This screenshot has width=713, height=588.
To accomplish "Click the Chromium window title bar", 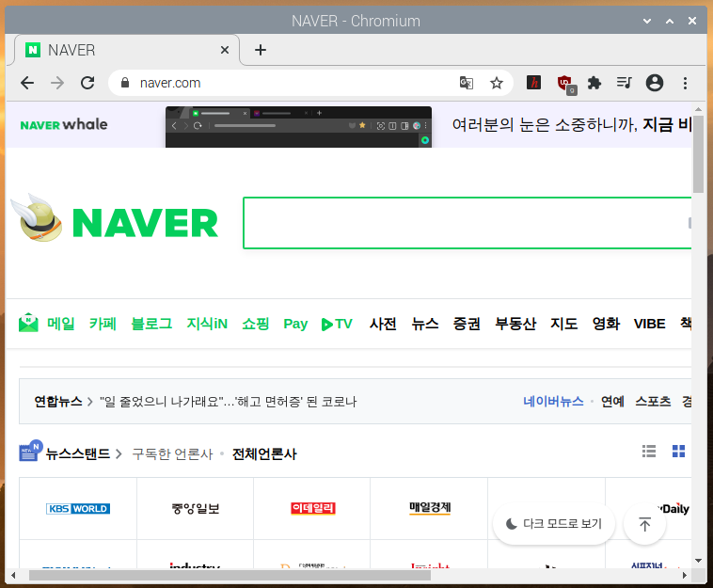I will (x=356, y=21).
